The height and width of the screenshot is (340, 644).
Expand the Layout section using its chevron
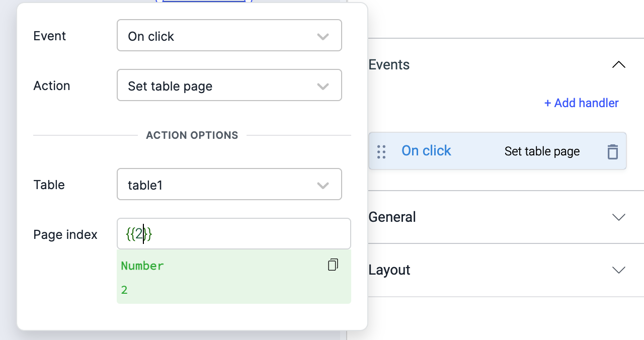coord(618,270)
